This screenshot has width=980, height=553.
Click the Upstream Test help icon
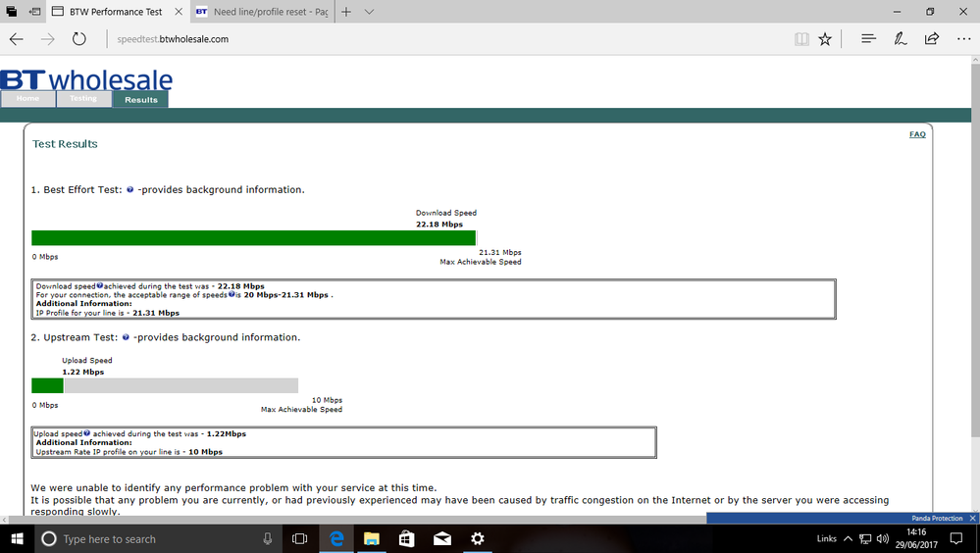[126, 336]
